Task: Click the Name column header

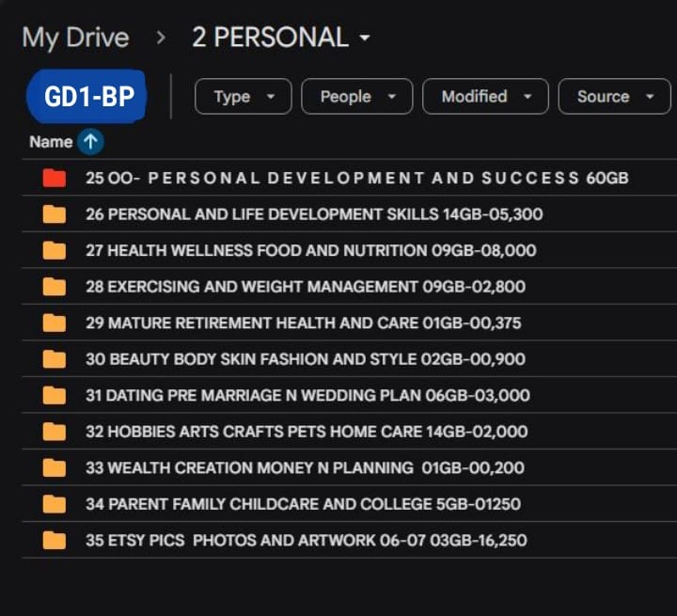Action: click(x=51, y=142)
